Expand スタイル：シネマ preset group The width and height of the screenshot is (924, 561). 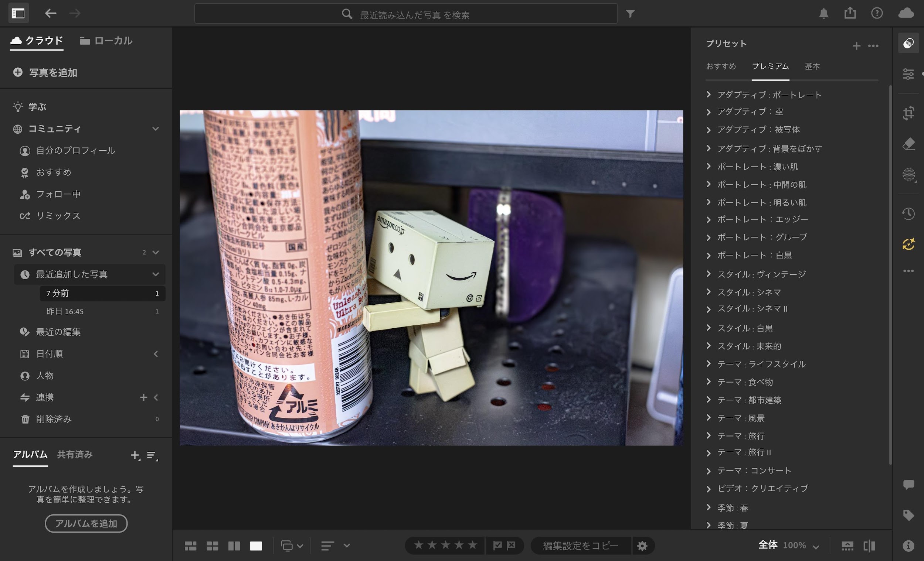click(709, 291)
